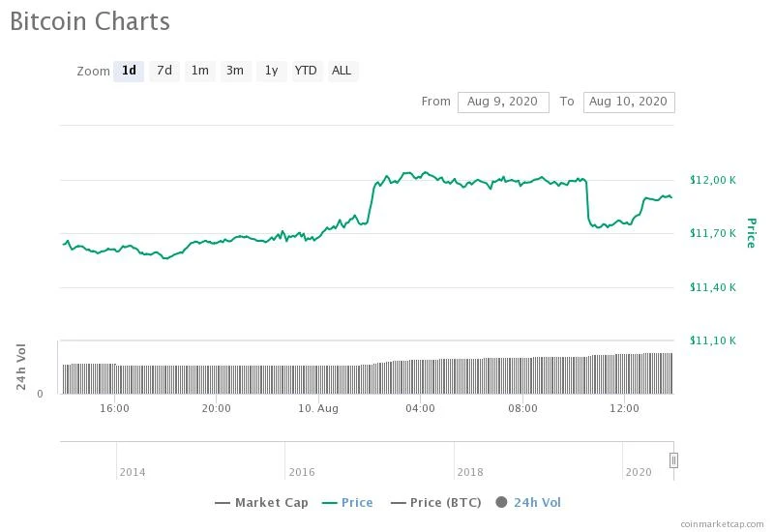Click 2014 on the navigator timeline
Screen dimensions: 774x532
[x=133, y=472]
